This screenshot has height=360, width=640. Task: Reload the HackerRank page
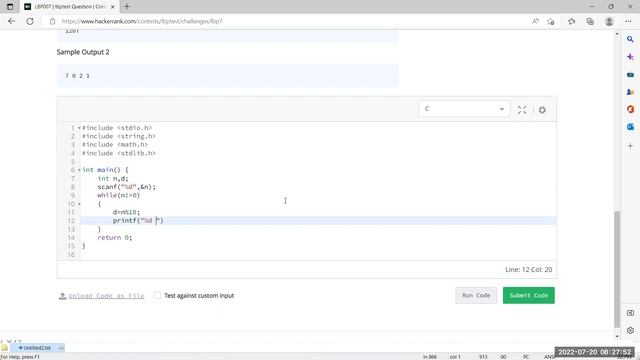(30, 21)
